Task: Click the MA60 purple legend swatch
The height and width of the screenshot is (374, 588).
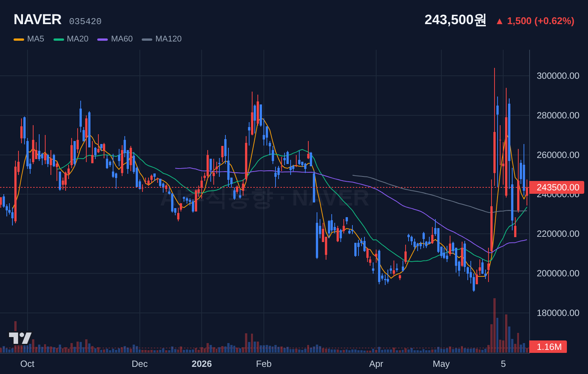Action: point(103,39)
